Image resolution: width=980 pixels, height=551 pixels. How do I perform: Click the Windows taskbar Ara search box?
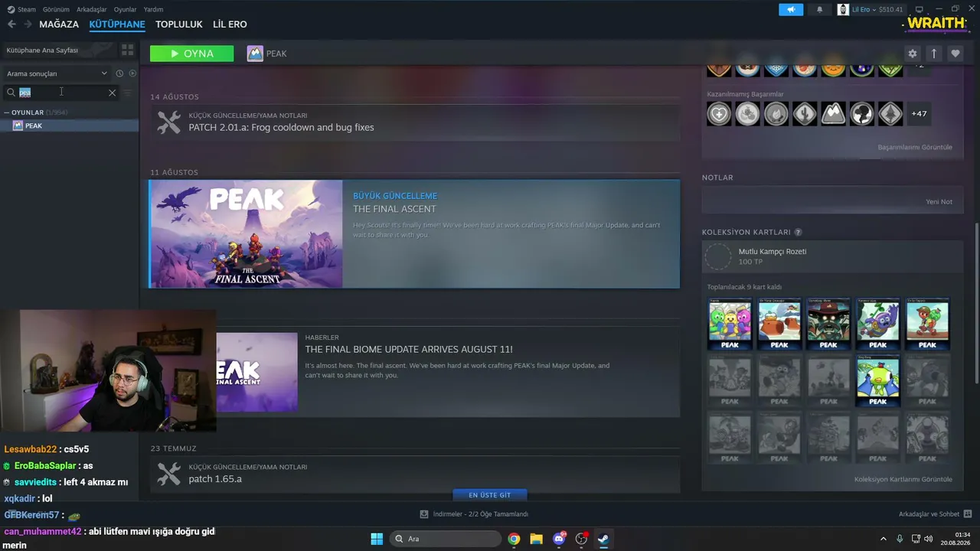[445, 539]
